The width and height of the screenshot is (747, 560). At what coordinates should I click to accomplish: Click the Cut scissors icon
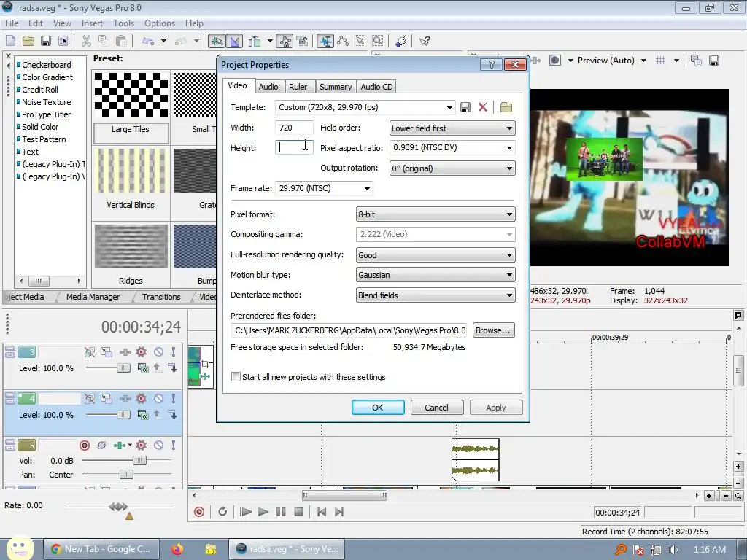(86, 41)
